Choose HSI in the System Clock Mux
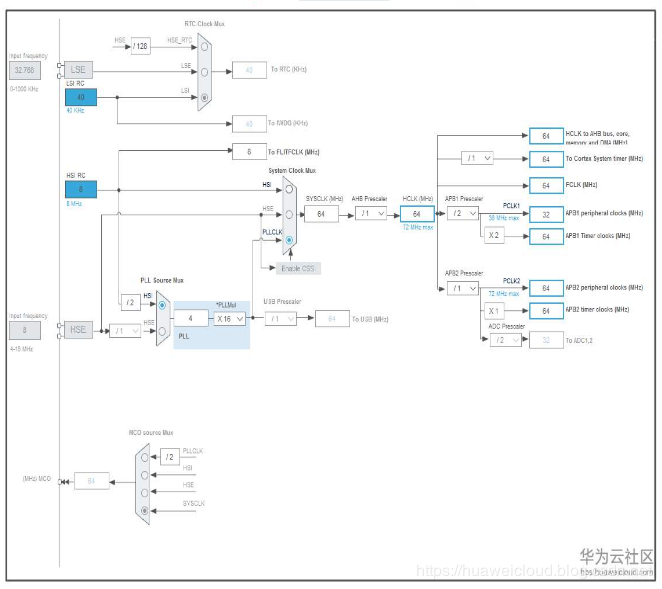 (x=289, y=189)
